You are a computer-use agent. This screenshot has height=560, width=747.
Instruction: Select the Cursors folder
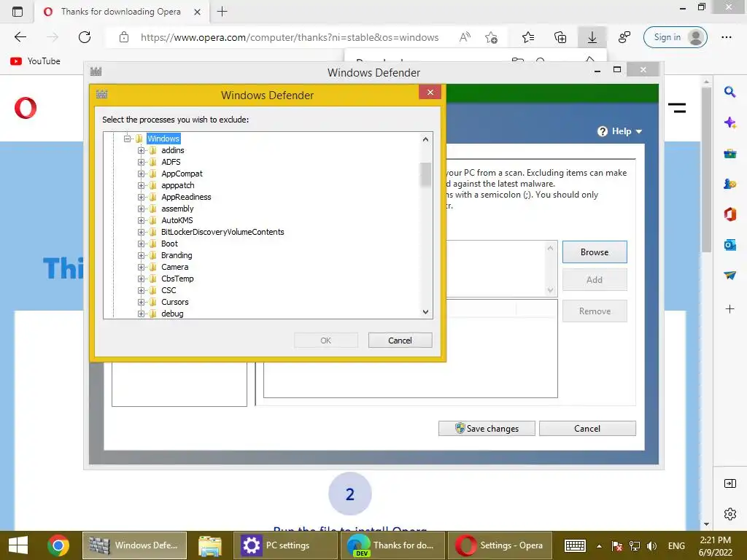point(174,302)
